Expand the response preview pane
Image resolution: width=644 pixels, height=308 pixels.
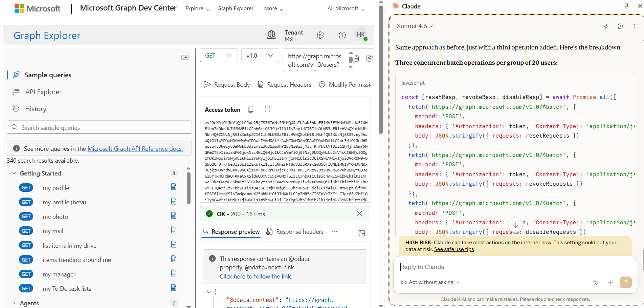point(362,233)
